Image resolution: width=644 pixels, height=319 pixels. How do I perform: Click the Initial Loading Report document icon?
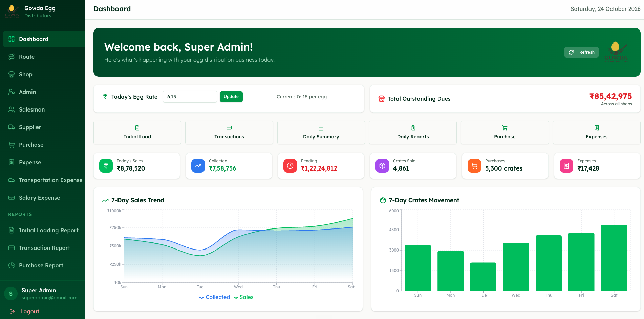(x=12, y=230)
